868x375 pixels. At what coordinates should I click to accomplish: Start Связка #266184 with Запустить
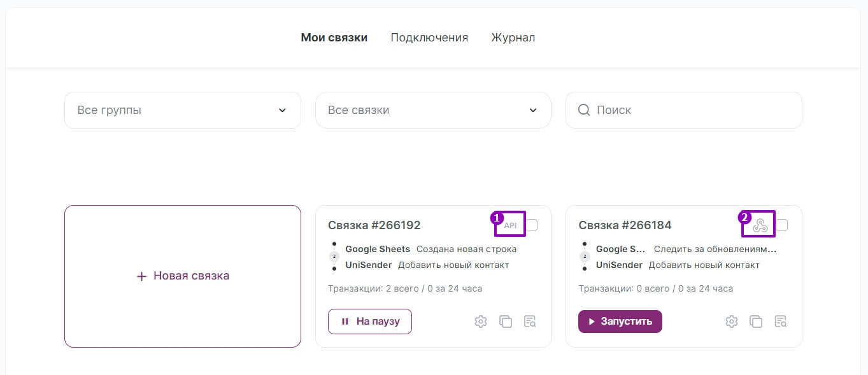click(620, 322)
